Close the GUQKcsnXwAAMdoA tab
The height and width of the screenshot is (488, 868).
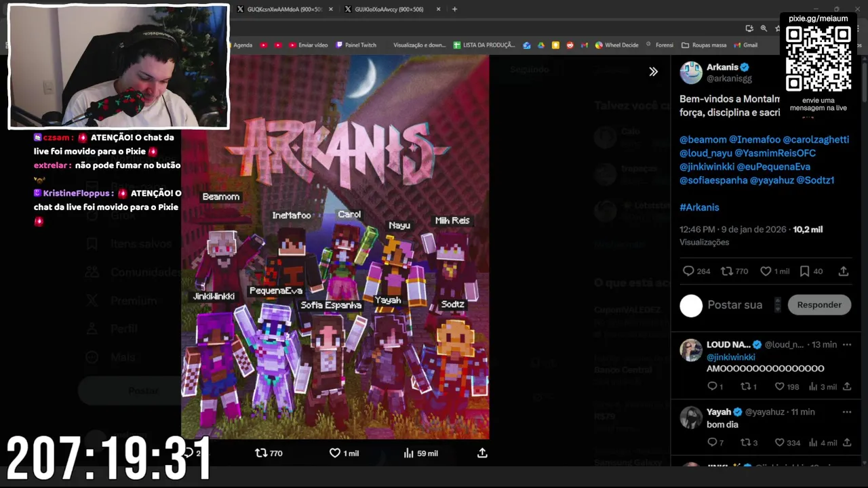[331, 9]
